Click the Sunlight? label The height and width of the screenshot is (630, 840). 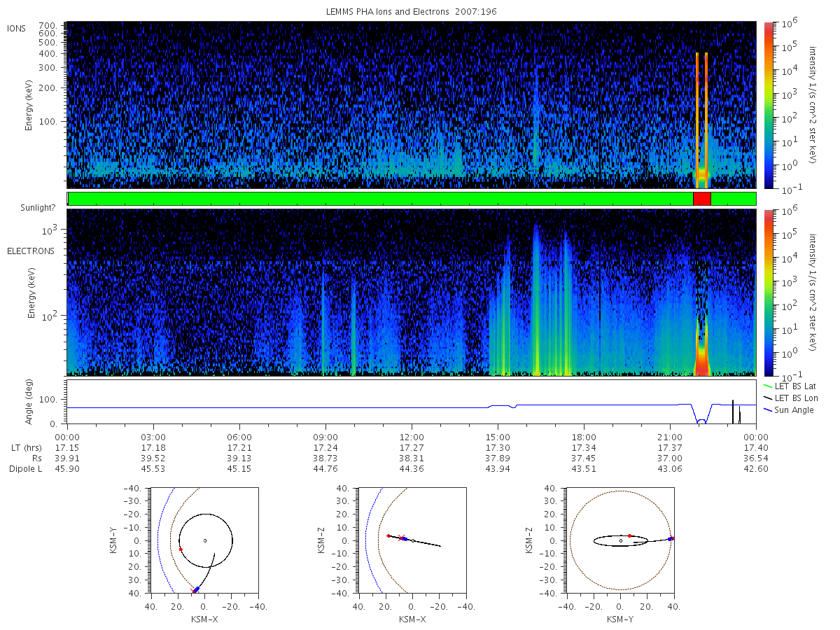click(x=27, y=209)
